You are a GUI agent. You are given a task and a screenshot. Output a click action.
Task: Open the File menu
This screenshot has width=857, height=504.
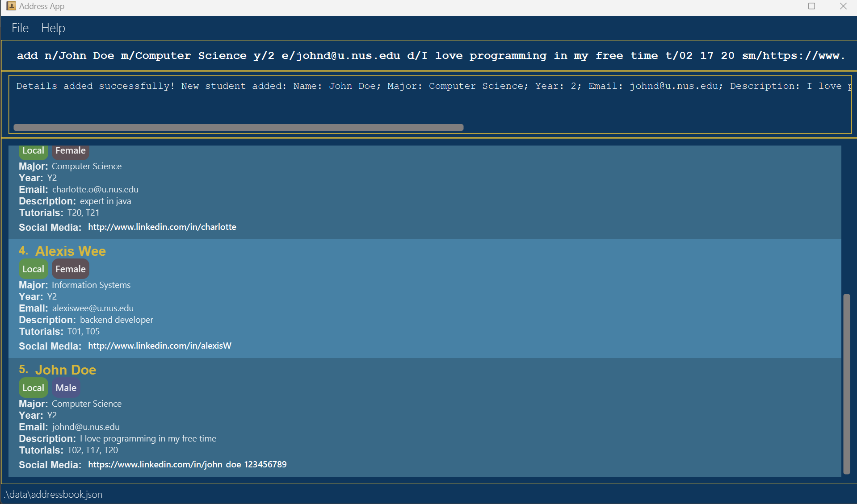(20, 28)
